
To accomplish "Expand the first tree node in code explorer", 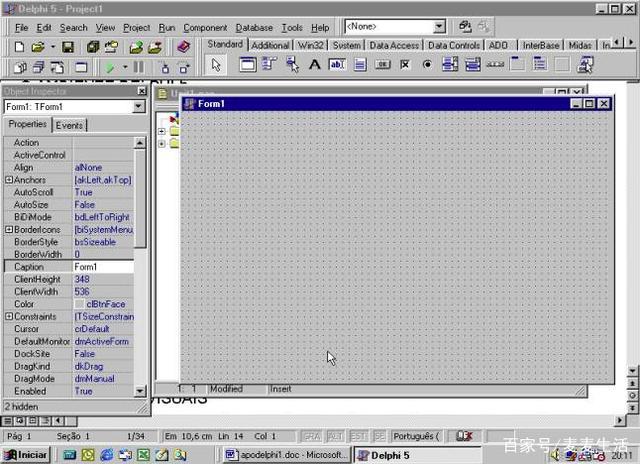I will pyautogui.click(x=162, y=131).
